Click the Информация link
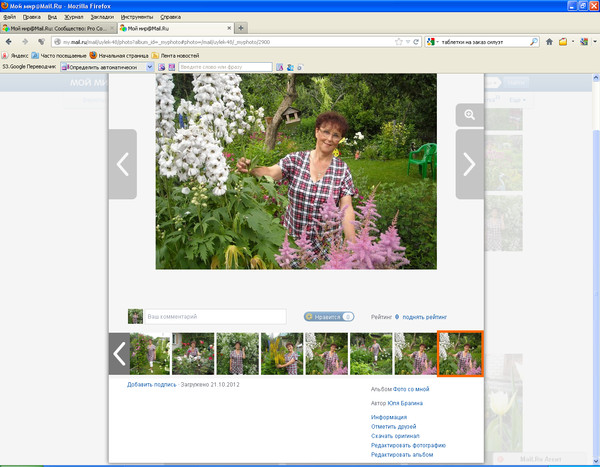The image size is (600, 467). point(389,417)
